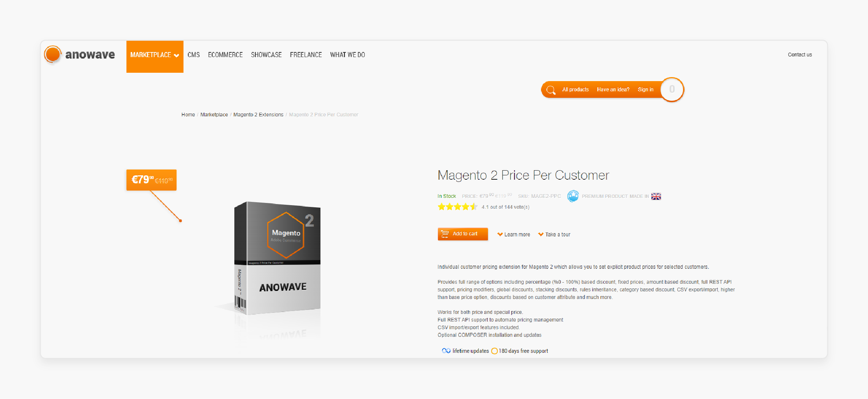
Task: Click the Home breadcrumb menu item
Action: click(188, 115)
